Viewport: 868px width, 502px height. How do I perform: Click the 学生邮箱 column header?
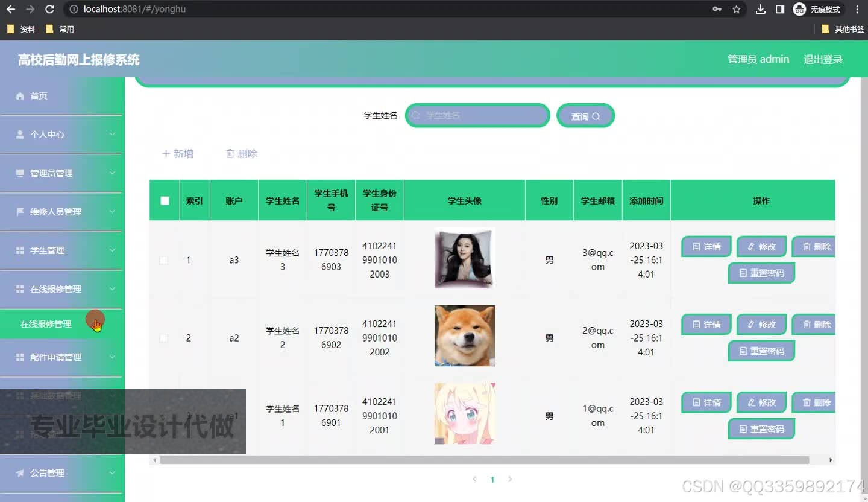click(597, 200)
